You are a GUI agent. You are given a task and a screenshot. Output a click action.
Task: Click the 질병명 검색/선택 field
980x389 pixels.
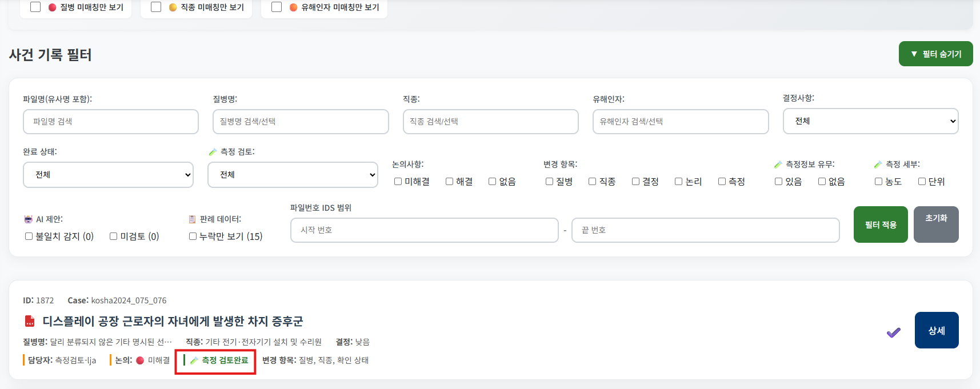pos(301,122)
